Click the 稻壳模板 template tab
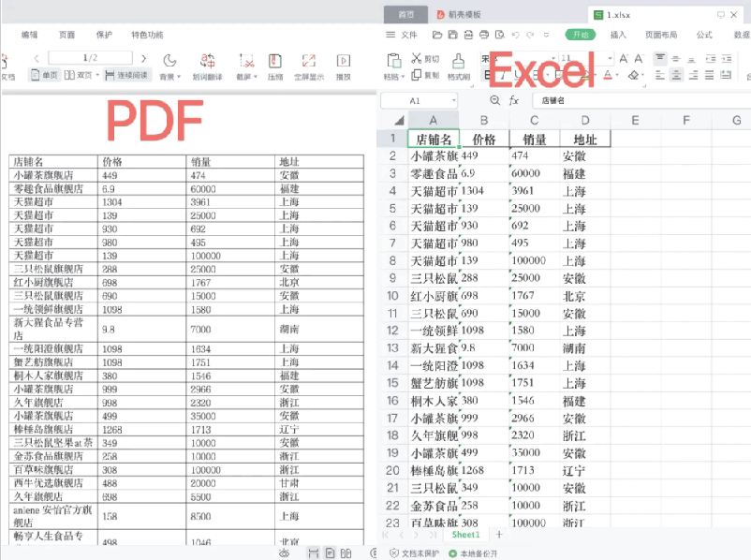Viewport: 751px width, 560px height. (459, 15)
